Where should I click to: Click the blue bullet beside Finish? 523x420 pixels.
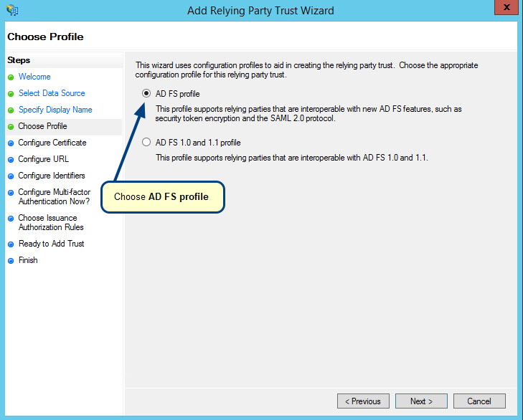11,261
